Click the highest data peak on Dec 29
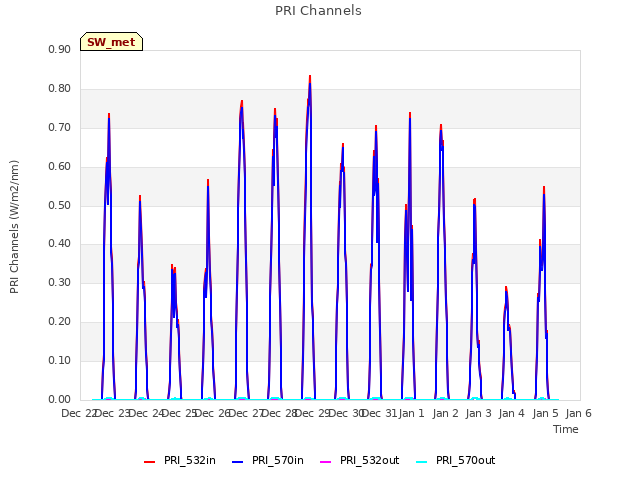This screenshot has height=480, width=640. pyautogui.click(x=310, y=76)
